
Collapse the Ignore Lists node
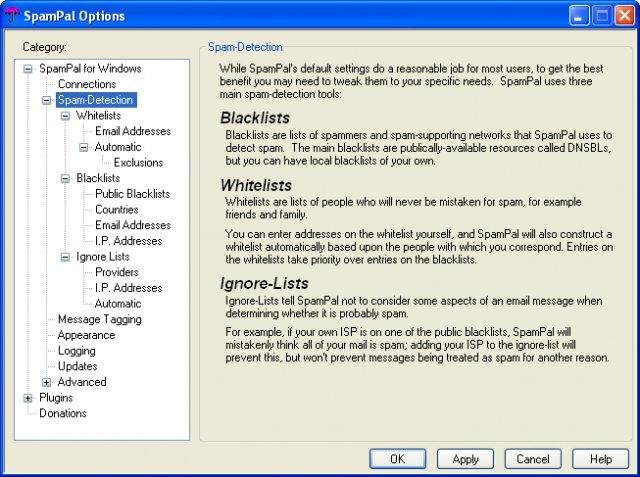pos(65,257)
